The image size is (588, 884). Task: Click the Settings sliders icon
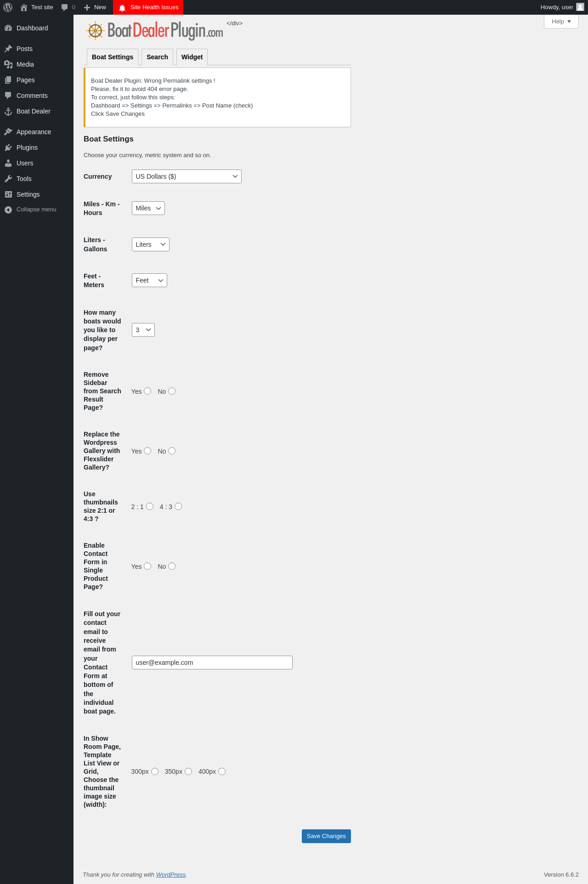[x=8, y=194]
